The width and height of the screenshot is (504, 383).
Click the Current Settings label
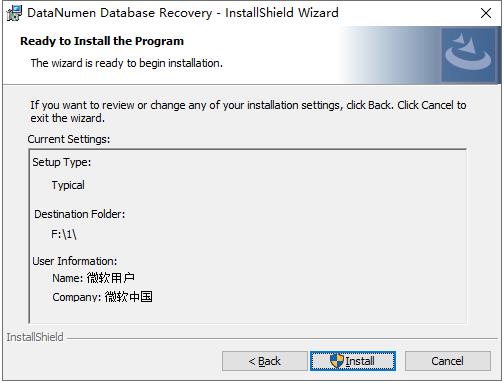pyautogui.click(x=69, y=139)
